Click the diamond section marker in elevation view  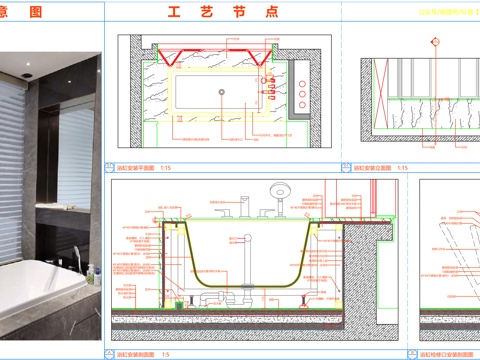point(435,42)
